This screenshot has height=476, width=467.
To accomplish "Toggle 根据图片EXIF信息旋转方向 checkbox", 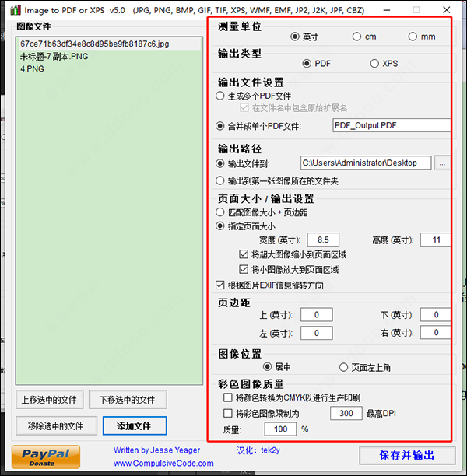I will click(220, 285).
